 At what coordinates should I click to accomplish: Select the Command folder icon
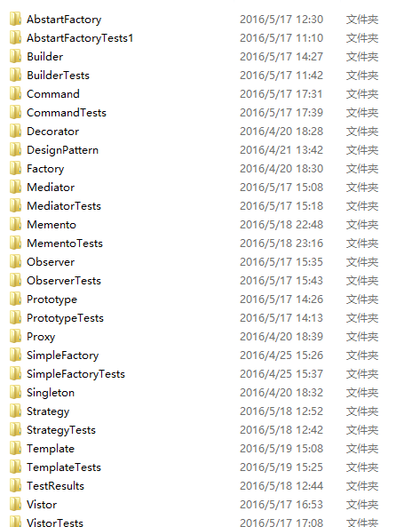[x=15, y=94]
